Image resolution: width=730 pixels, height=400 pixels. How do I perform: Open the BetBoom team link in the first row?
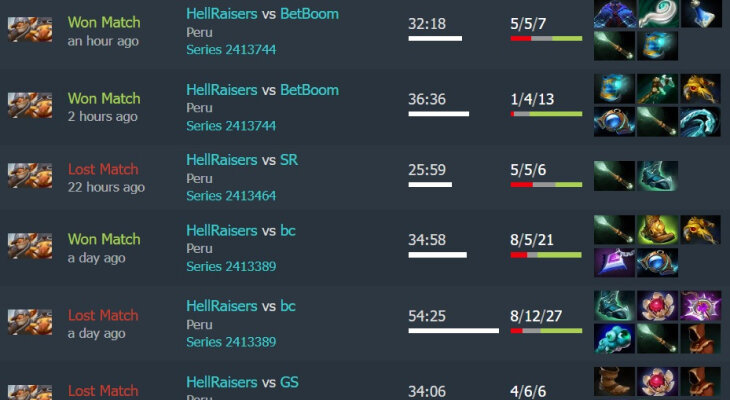[310, 14]
